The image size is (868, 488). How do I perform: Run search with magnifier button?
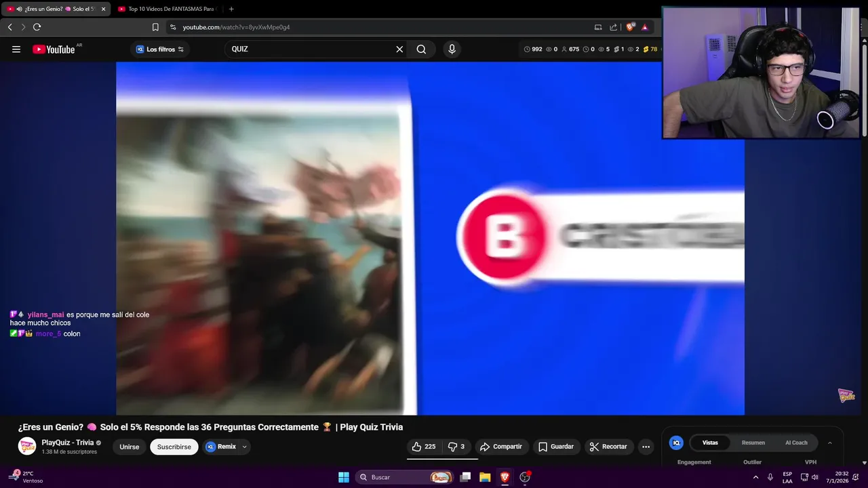pos(421,49)
